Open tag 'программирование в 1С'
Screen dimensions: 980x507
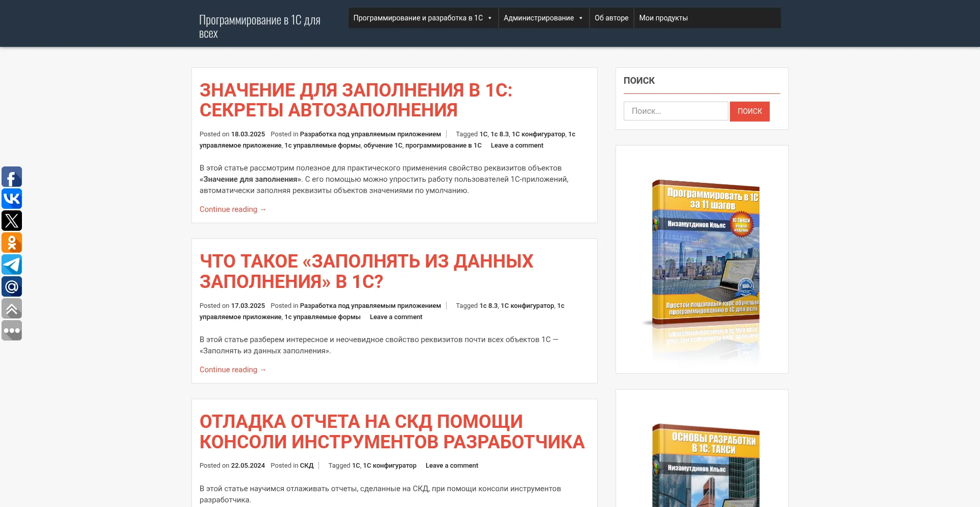click(x=444, y=146)
